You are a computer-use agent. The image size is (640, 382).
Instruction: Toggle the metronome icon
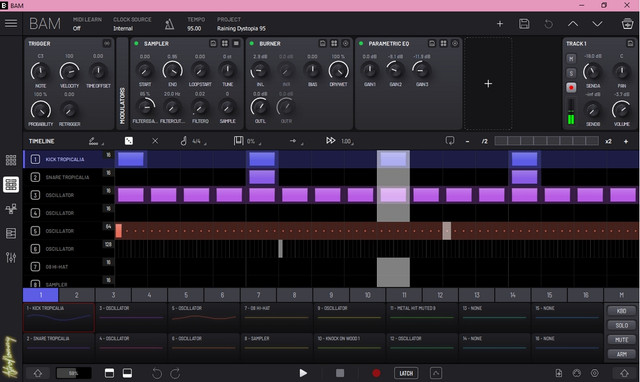coord(169,24)
